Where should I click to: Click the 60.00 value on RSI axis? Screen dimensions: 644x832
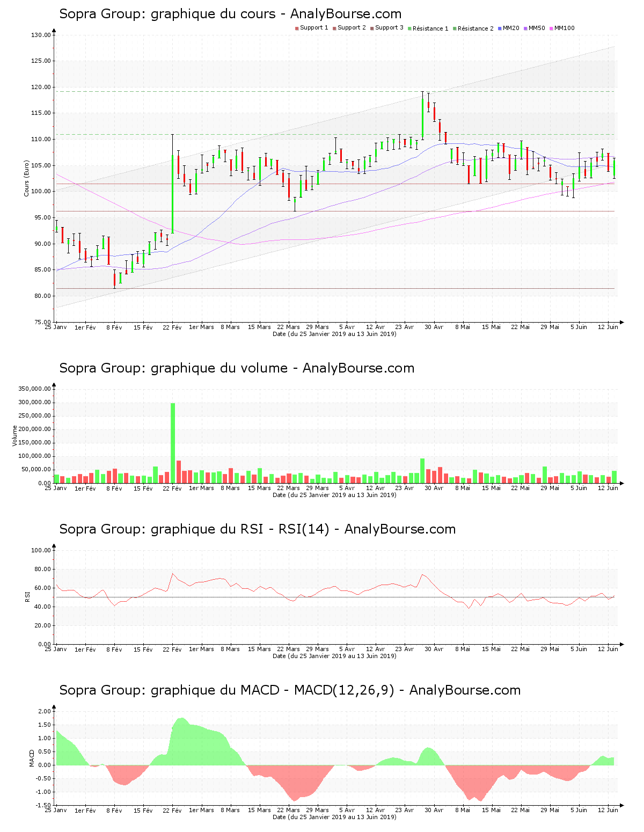pos(42,588)
